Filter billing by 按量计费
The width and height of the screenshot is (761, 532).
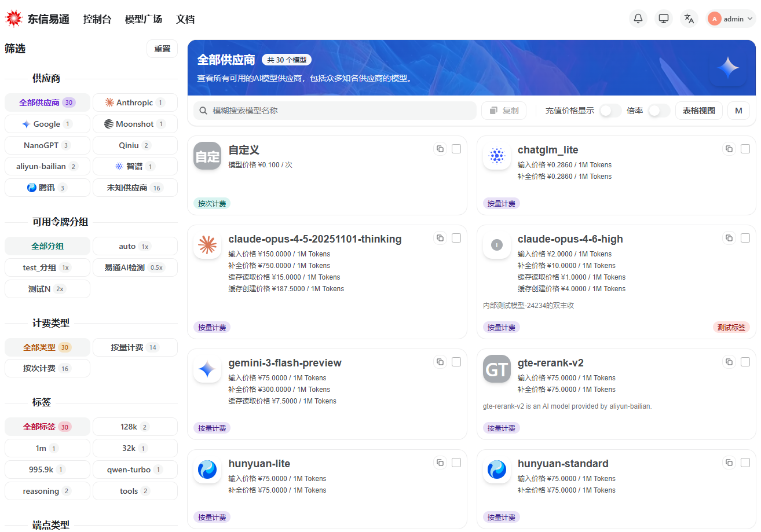coord(135,347)
